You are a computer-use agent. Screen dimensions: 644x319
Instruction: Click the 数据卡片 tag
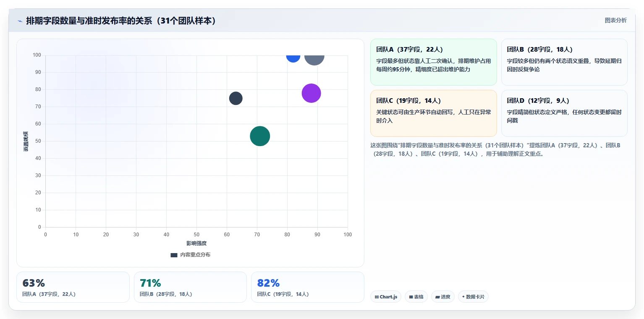click(x=473, y=297)
